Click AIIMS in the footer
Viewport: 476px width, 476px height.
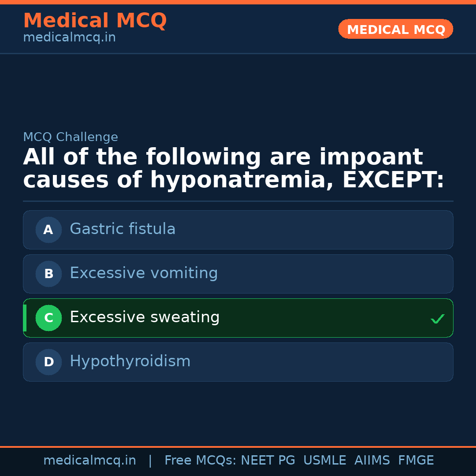[x=372, y=461]
